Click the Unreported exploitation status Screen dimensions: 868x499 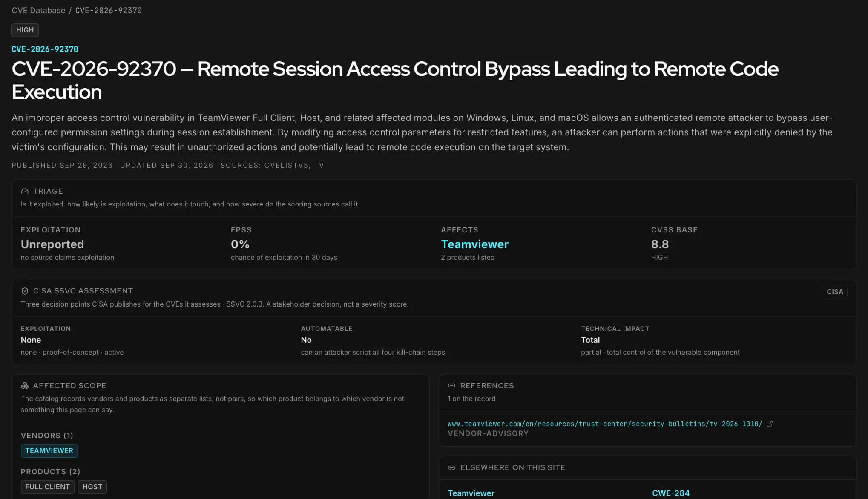pyautogui.click(x=52, y=244)
